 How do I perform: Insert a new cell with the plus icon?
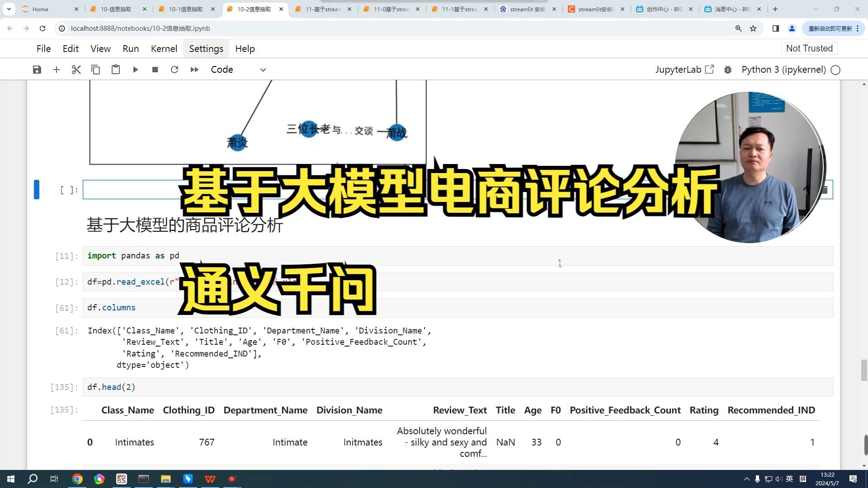coord(57,70)
